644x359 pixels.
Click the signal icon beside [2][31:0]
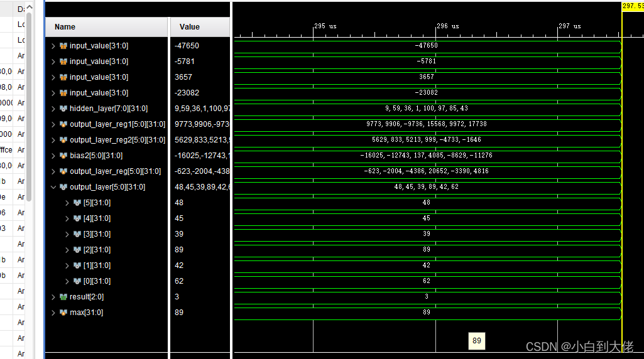pyautogui.click(x=77, y=250)
